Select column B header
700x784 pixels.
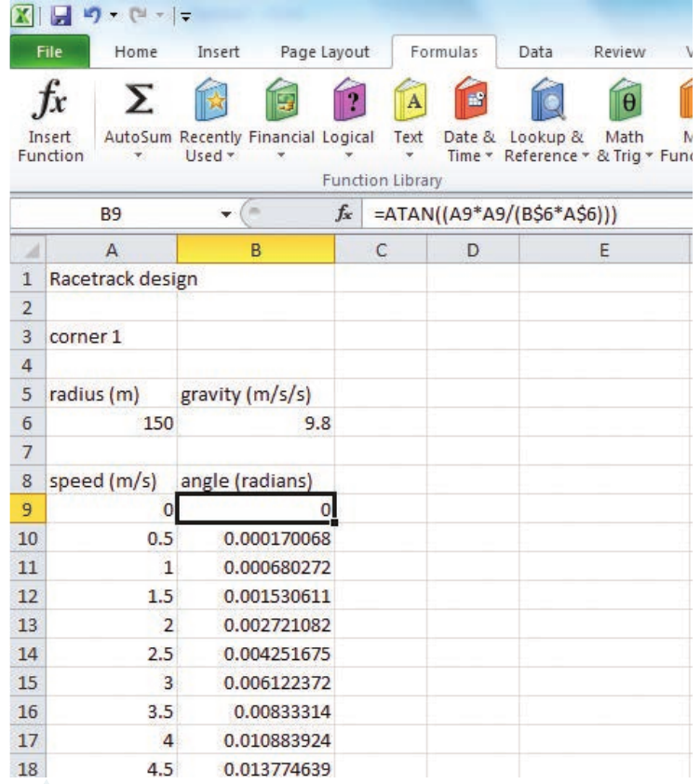pyautogui.click(x=255, y=250)
